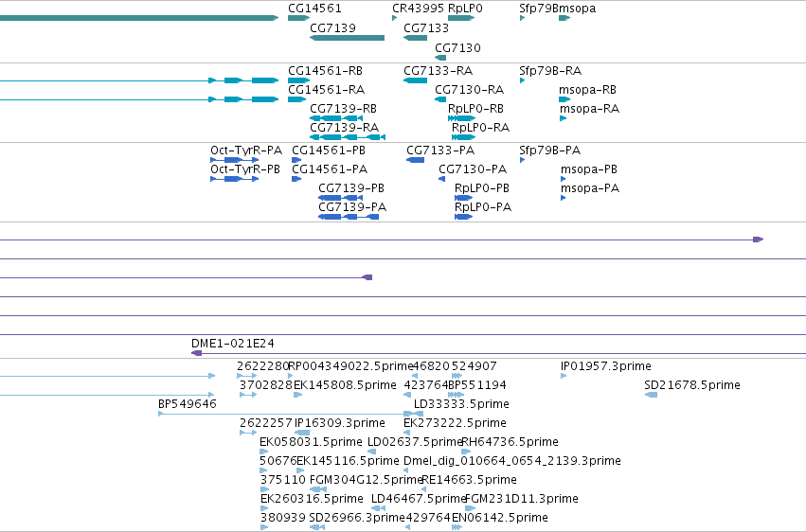Click the EK145808.5prime EST label
This screenshot has width=806, height=532.
pos(345,385)
